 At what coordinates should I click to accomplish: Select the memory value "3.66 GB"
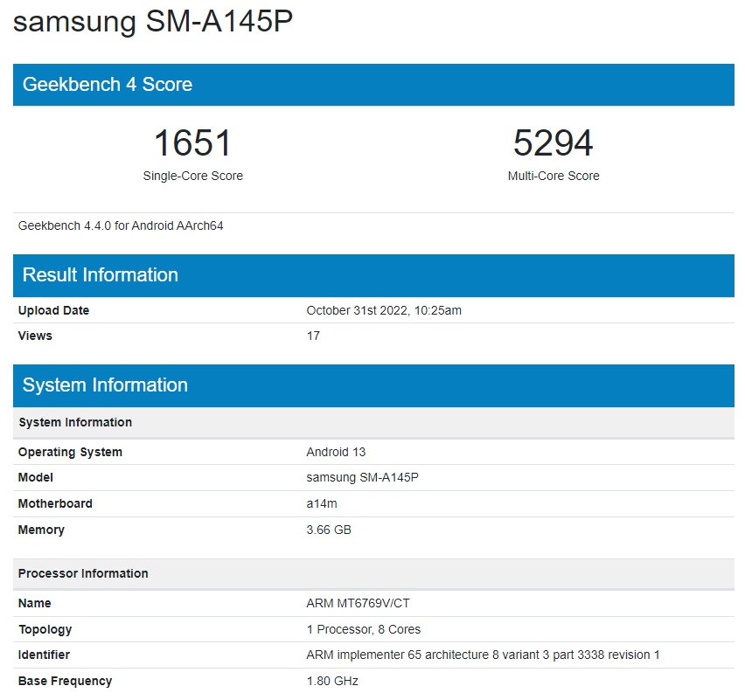(329, 530)
